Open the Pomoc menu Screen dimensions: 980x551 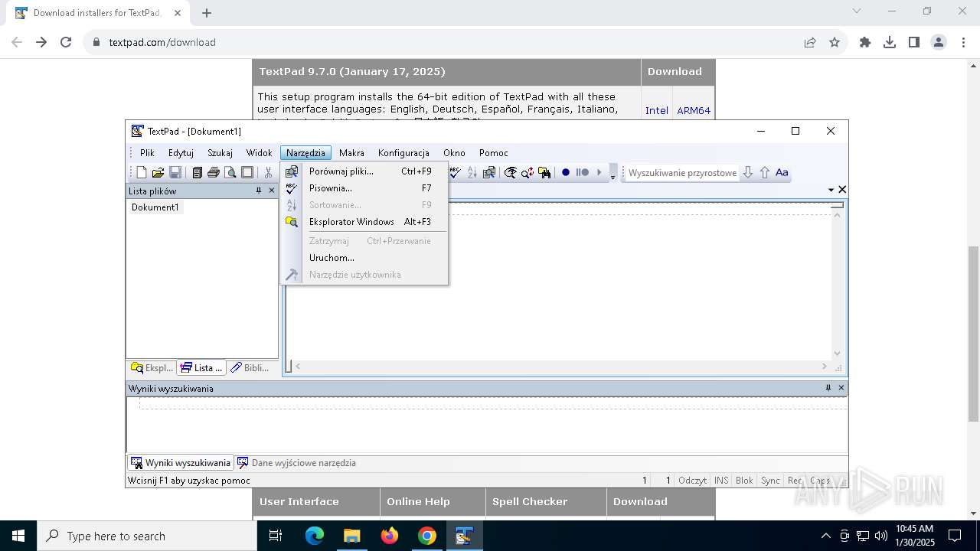[x=493, y=153]
